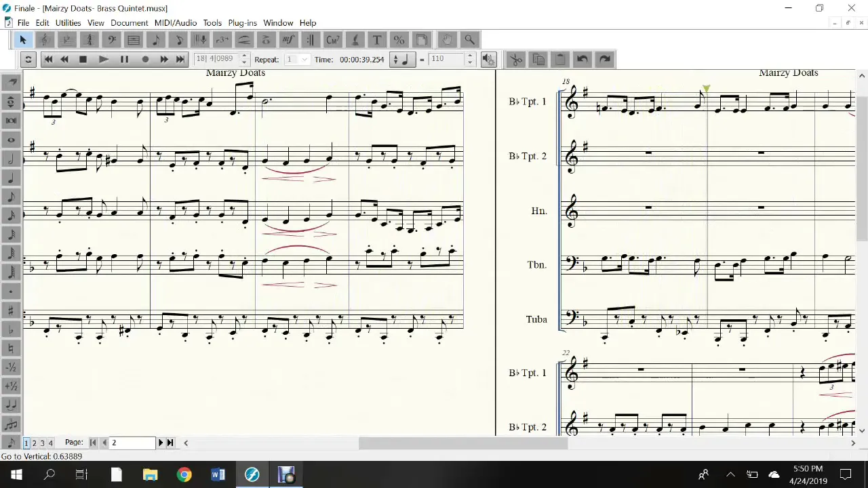Click the fast forward playback button
Viewport: 868px width, 488px height.
(x=163, y=60)
